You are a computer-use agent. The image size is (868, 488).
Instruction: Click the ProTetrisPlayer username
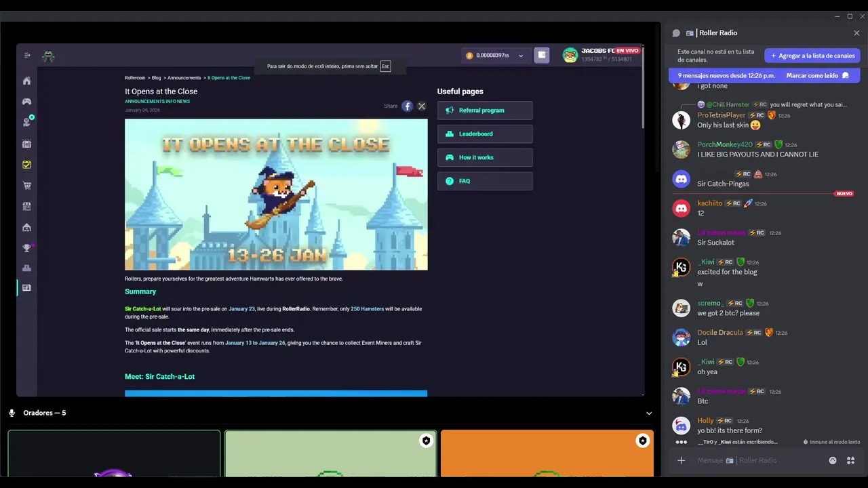[722, 115]
